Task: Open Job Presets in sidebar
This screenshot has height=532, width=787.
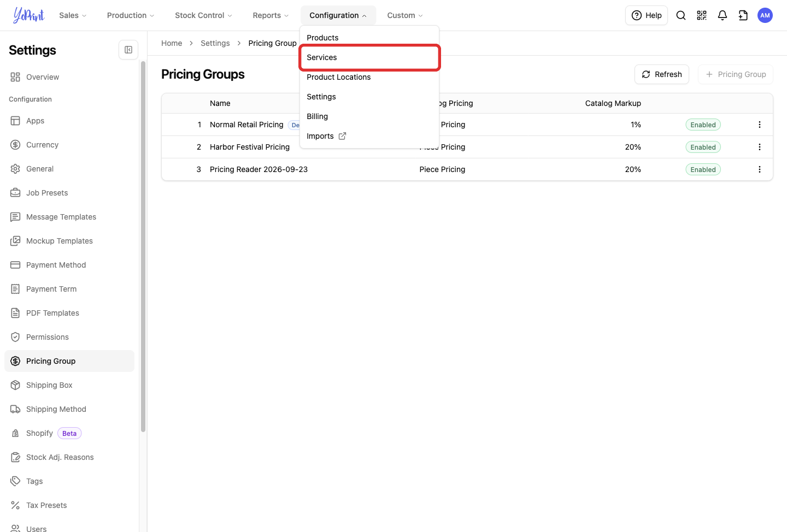Action: pyautogui.click(x=69, y=193)
